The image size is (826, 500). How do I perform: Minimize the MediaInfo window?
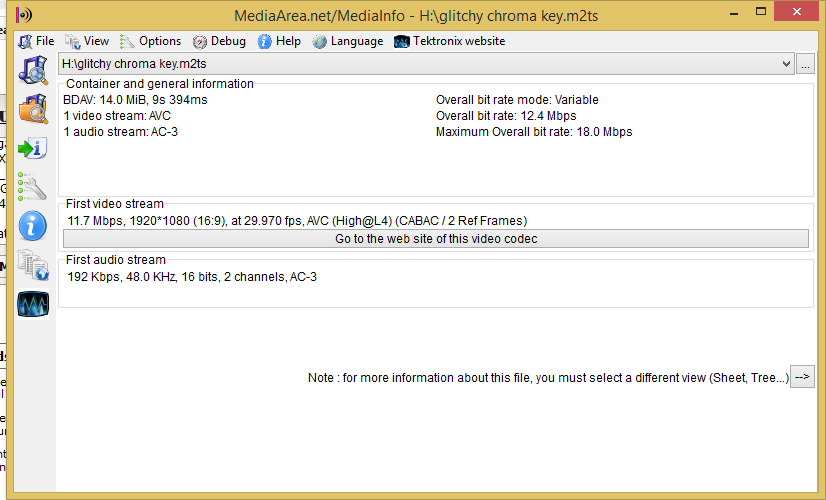[734, 13]
